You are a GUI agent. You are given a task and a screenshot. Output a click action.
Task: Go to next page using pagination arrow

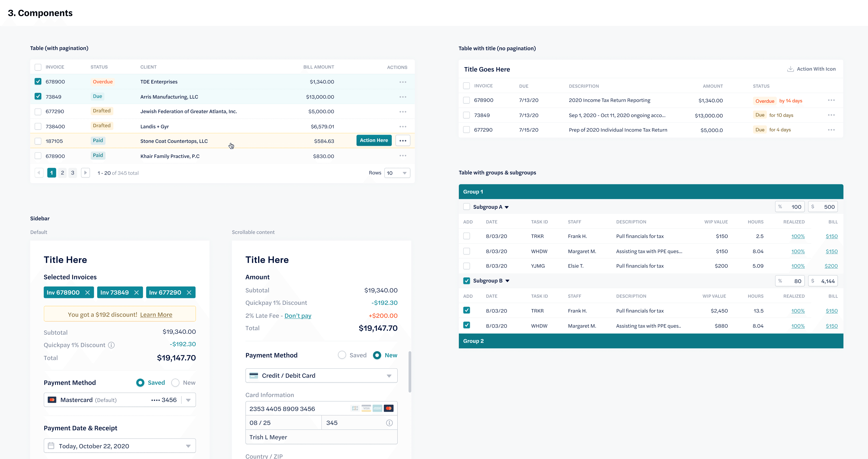86,173
